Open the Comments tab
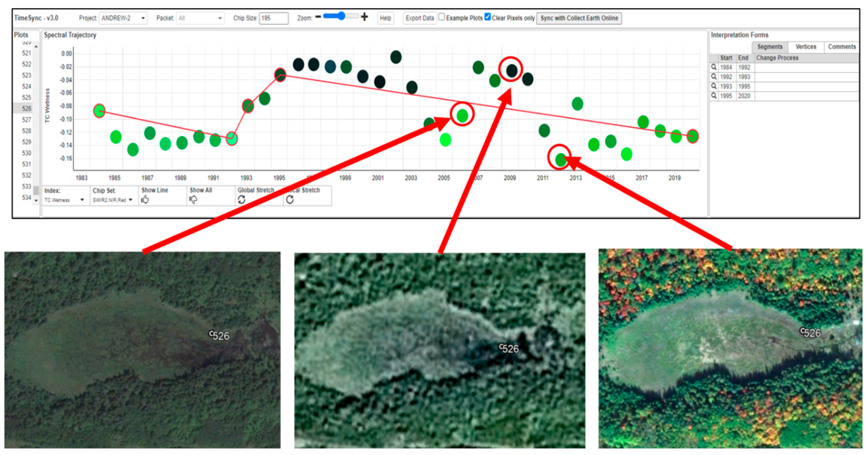Viewport: 868px width, 455px height. click(842, 47)
